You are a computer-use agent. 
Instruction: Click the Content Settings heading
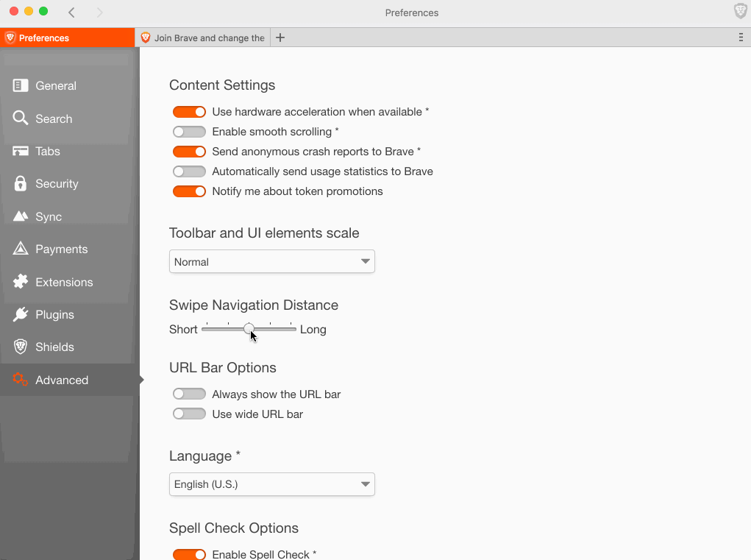pyautogui.click(x=222, y=85)
